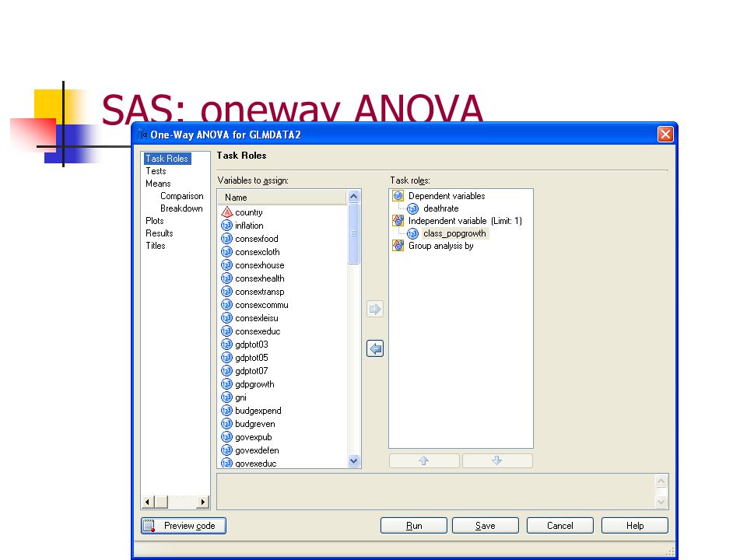The height and width of the screenshot is (560, 747).
Task: Click the Name column header
Action: (282, 197)
